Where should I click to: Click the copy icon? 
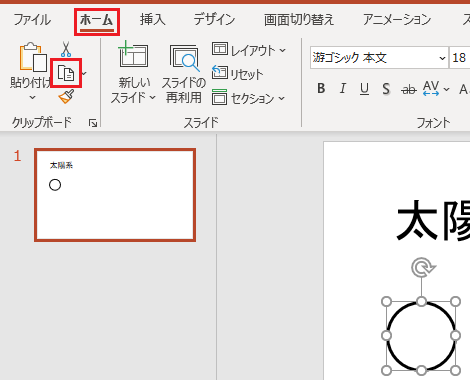pyautogui.click(x=66, y=73)
